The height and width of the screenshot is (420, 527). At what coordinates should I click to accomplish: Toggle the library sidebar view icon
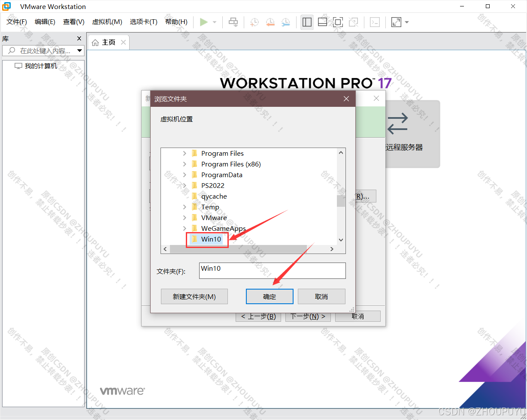[307, 22]
